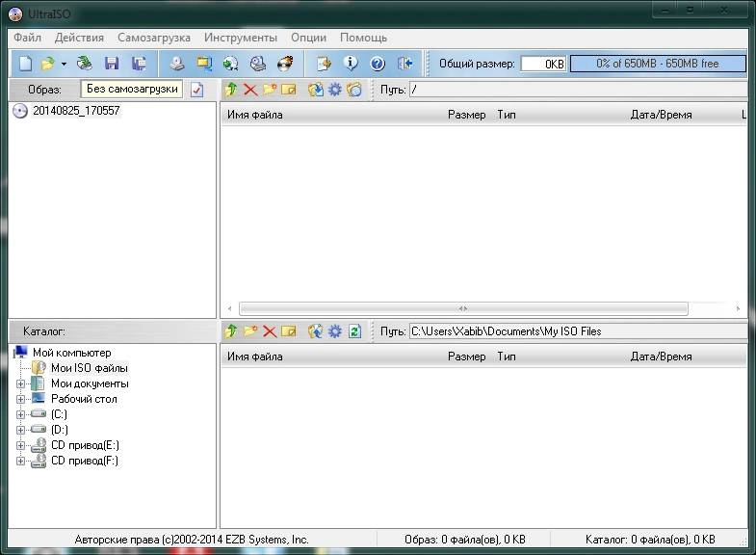Sort catalog pane by Тип column
The height and width of the screenshot is (555, 756).
[x=507, y=357]
